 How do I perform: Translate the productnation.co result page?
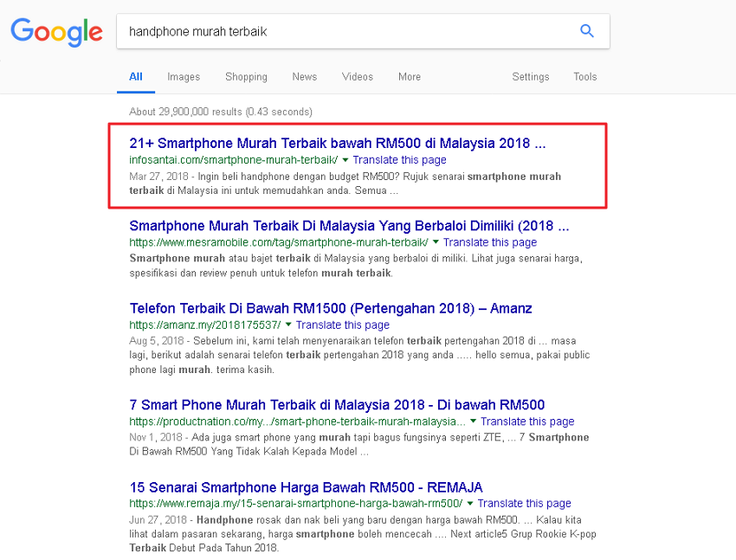coord(527,422)
